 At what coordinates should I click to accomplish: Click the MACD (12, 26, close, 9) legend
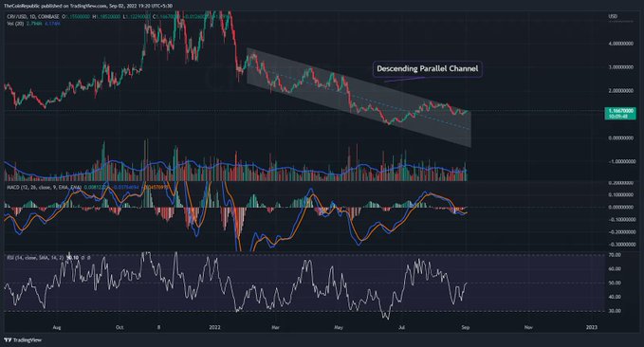point(44,188)
